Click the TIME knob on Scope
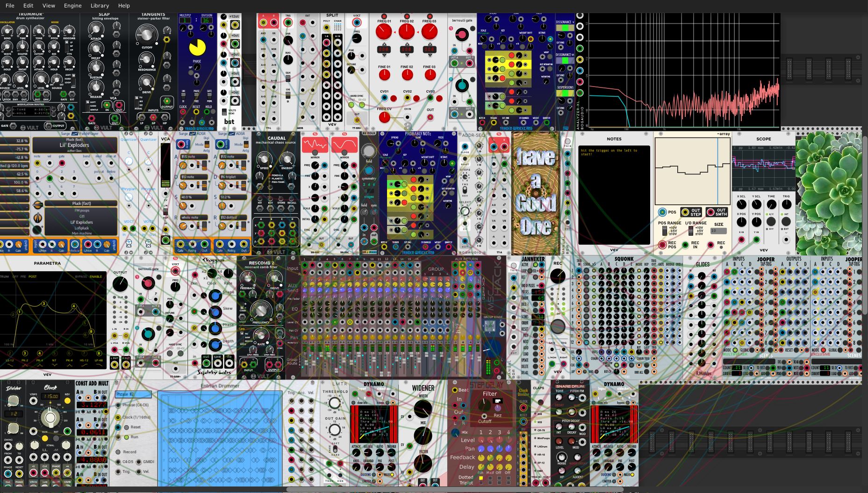868x493 pixels. [772, 204]
